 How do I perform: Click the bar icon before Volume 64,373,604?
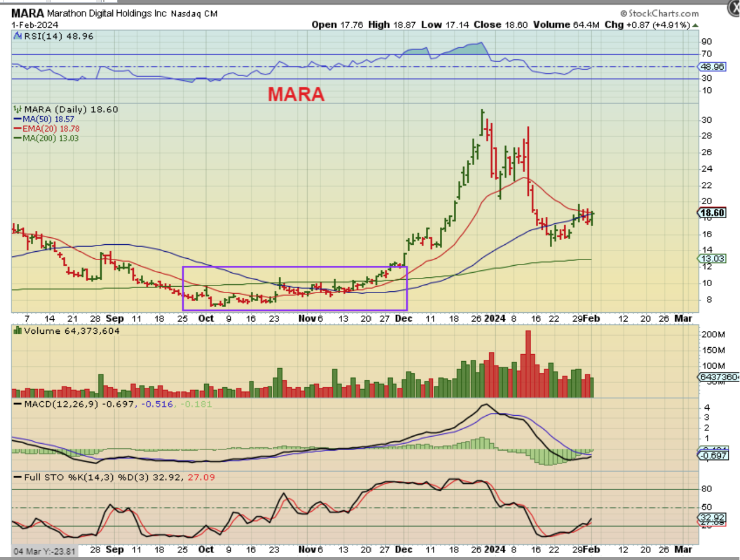(18, 331)
